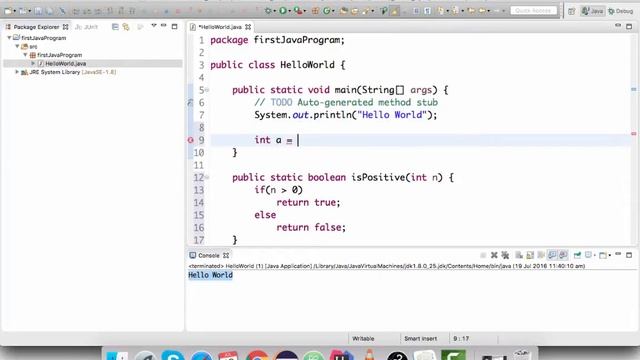Click the green Run button

tap(282, 11)
